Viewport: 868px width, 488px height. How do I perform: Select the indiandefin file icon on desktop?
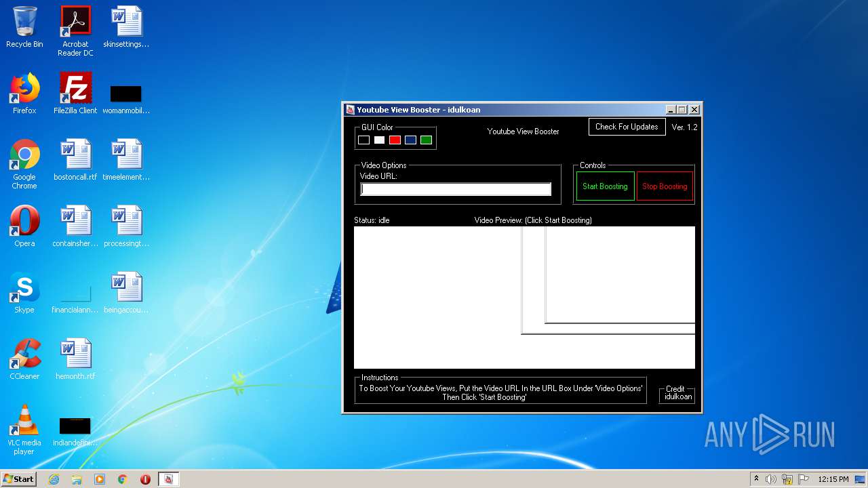pos(75,431)
